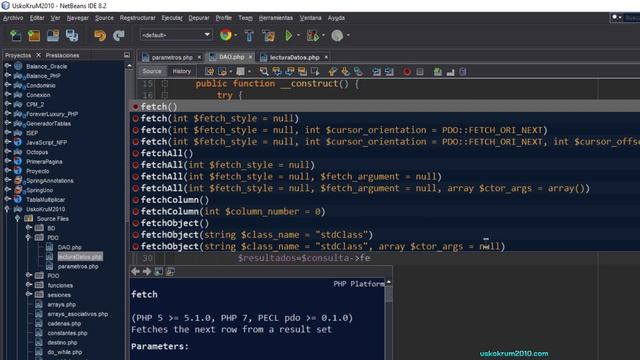The height and width of the screenshot is (360, 640).
Task: Click the Last Edit icon in editor toolbar
Action: (x=209, y=72)
